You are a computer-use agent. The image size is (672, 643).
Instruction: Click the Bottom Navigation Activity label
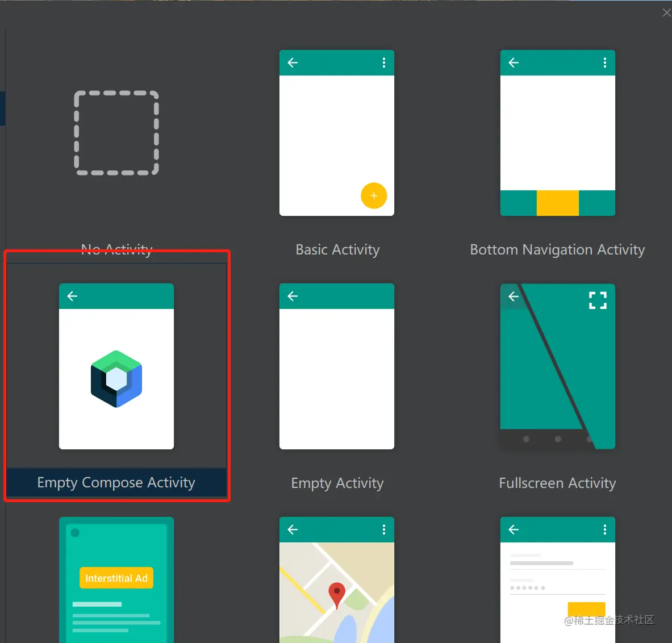tap(557, 249)
